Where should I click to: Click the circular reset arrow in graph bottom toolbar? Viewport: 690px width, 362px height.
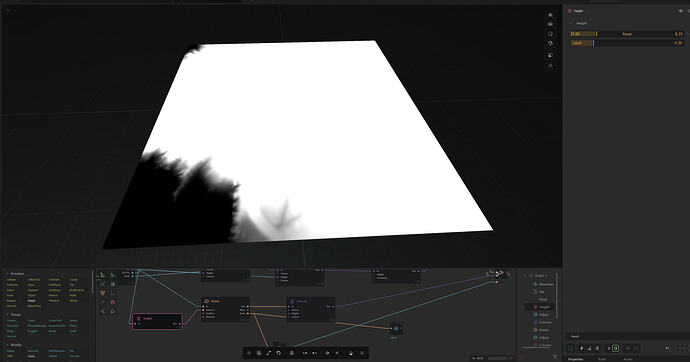coord(279,353)
